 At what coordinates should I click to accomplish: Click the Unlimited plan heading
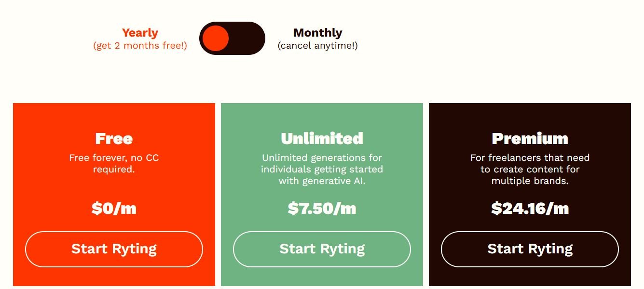(x=322, y=138)
